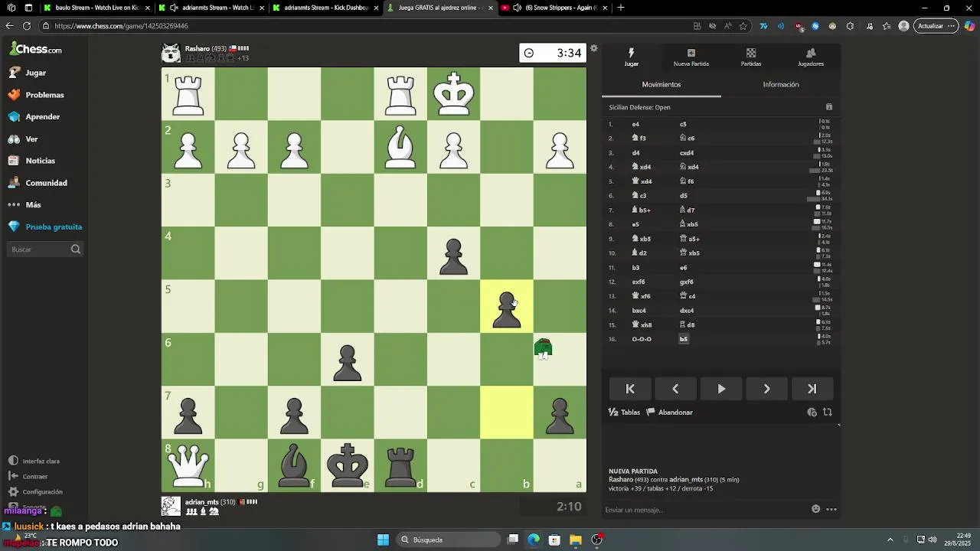Focus the Buscar search box
980x551 pixels.
44,249
